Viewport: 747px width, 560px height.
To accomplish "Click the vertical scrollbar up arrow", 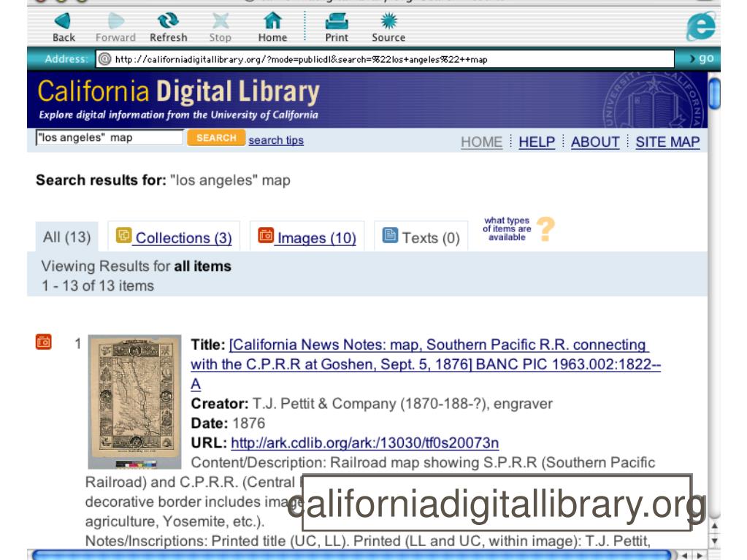I will click(714, 526).
